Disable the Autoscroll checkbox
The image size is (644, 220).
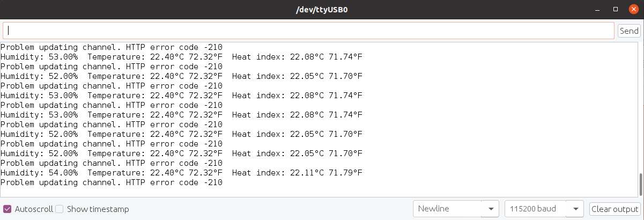8,209
